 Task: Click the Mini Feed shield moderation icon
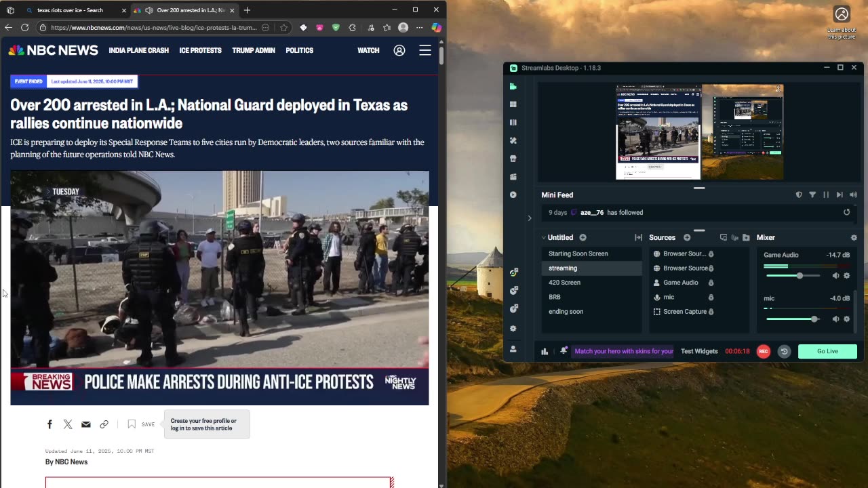799,195
